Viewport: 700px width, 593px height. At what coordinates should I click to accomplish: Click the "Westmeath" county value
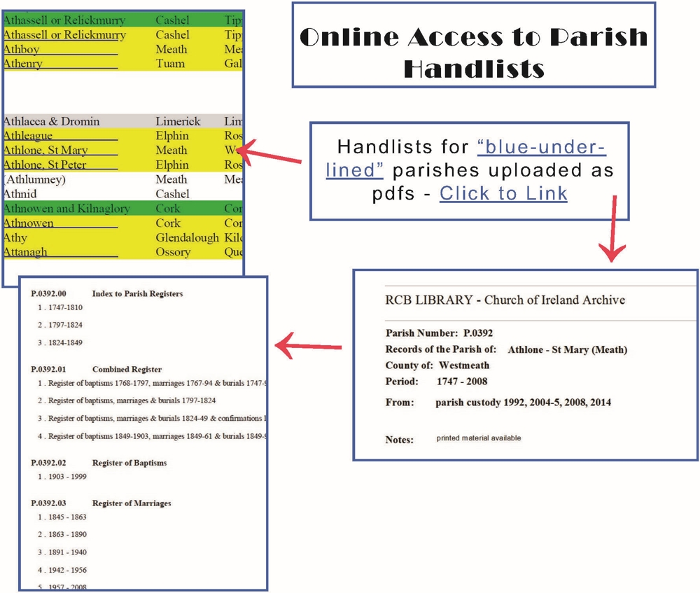pos(464,365)
